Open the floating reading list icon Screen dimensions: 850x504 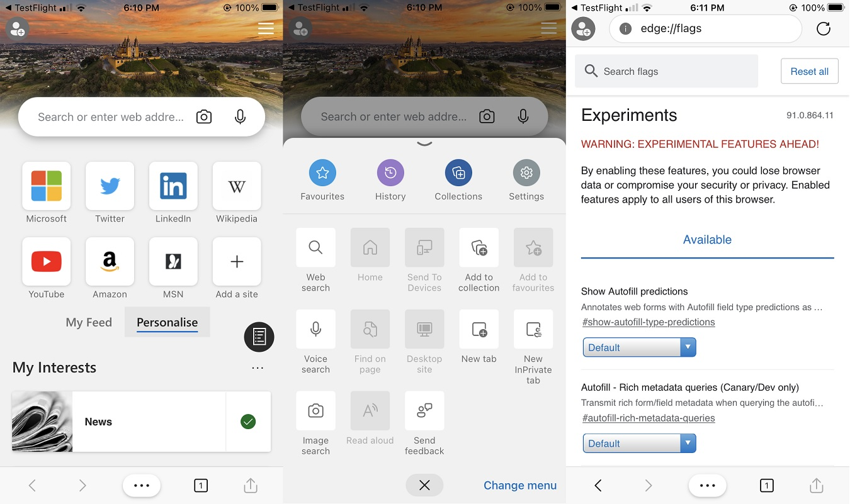(x=259, y=337)
